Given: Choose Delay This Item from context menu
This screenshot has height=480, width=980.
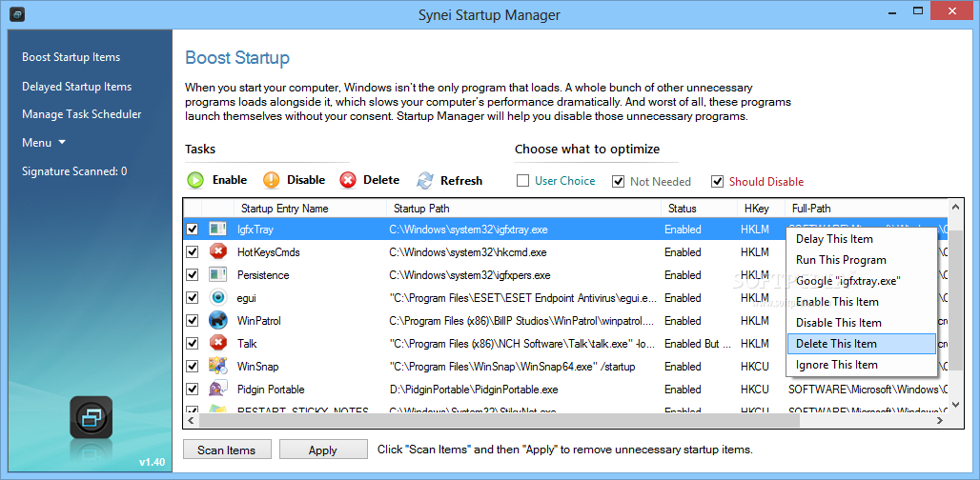Looking at the screenshot, I should click(861, 239).
